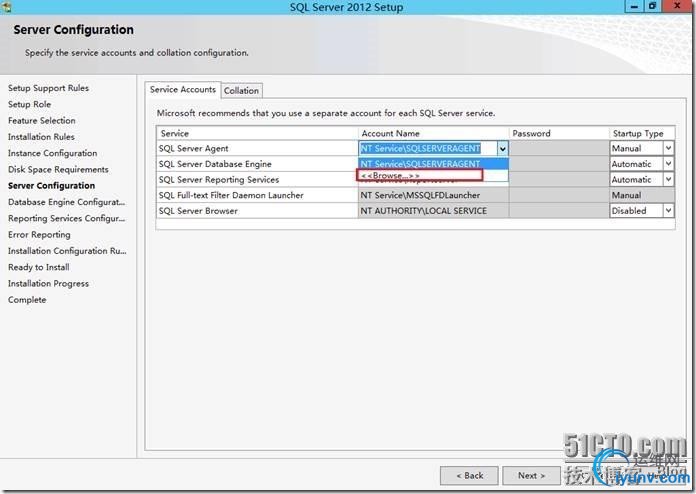The height and width of the screenshot is (494, 696).
Task: Click the SQL Server Agent password field
Action: 559,148
